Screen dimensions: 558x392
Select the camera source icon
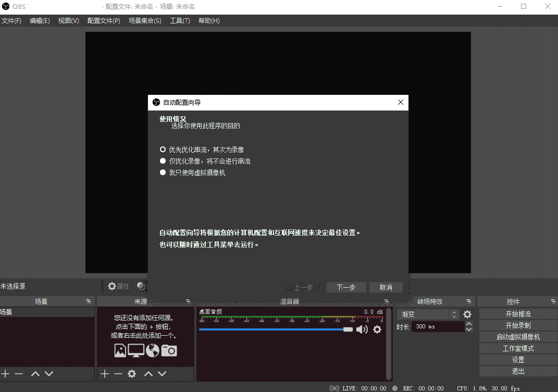pos(170,350)
